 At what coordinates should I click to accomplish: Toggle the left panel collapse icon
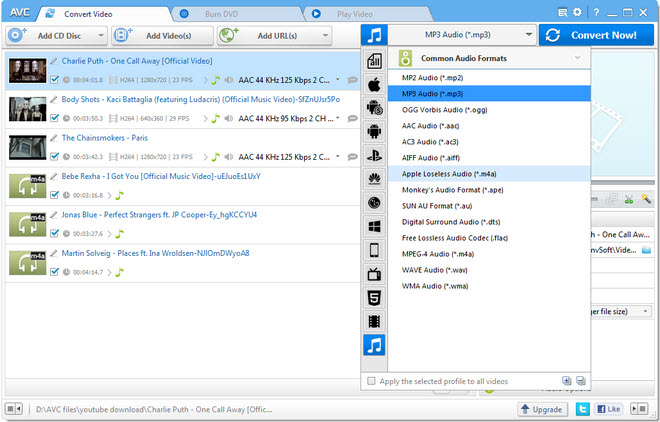13,409
